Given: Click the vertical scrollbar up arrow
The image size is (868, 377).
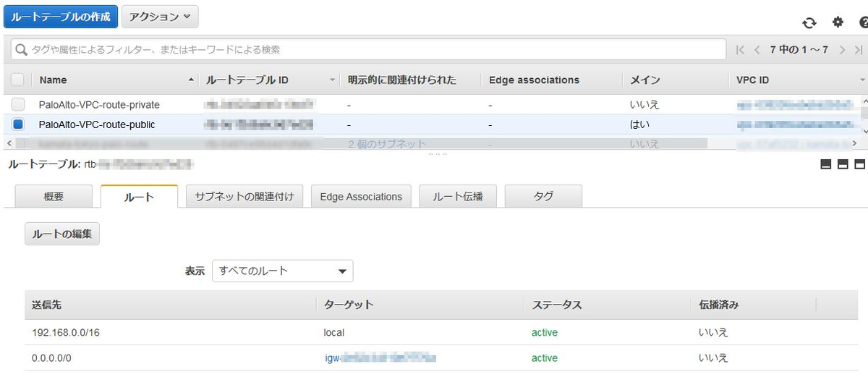Looking at the screenshot, I should [864, 100].
